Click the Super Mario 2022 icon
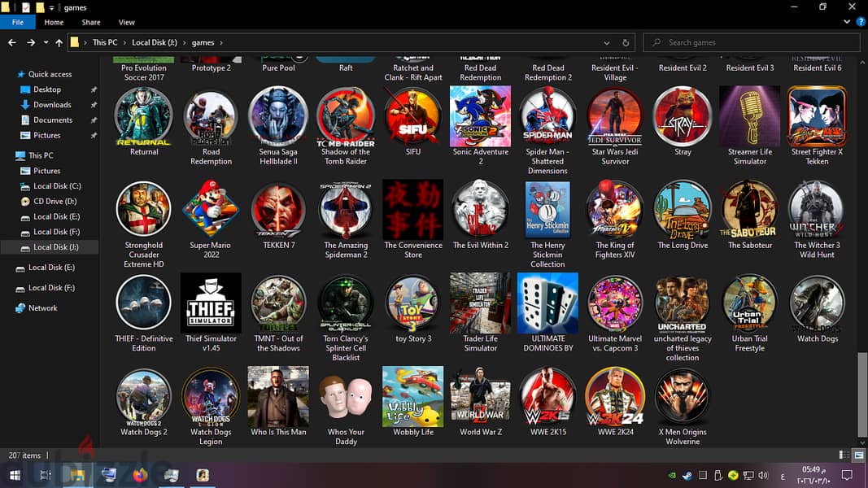This screenshot has height=488, width=868. 211,210
